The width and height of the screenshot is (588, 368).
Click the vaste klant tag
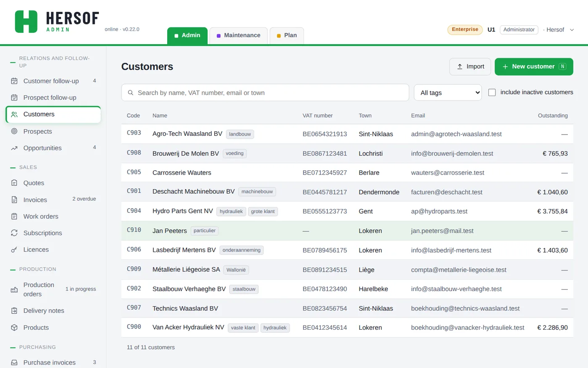[243, 328]
